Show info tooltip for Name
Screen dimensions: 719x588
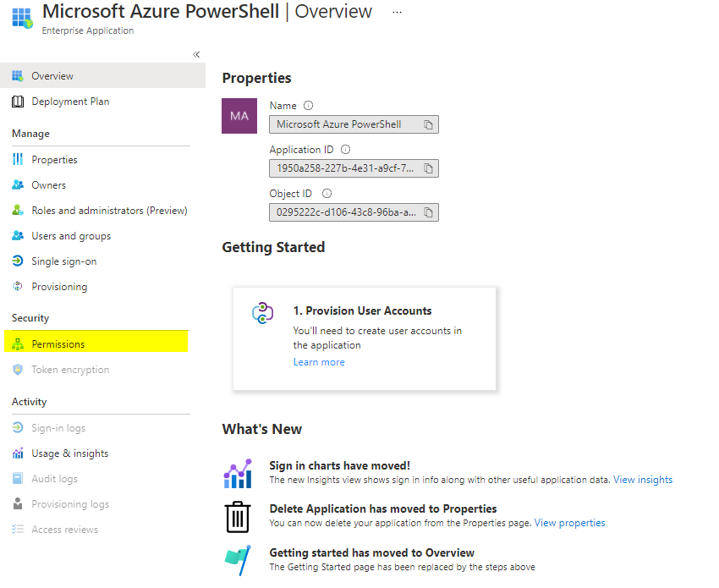point(309,106)
